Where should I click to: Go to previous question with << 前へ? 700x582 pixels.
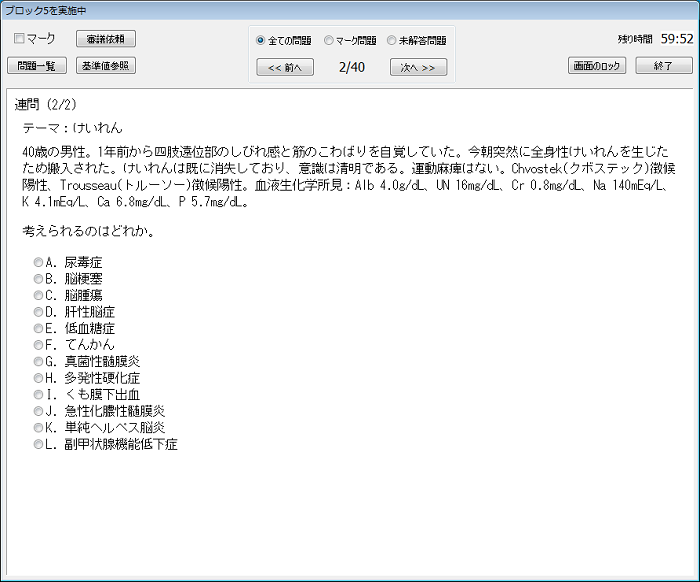click(x=285, y=67)
